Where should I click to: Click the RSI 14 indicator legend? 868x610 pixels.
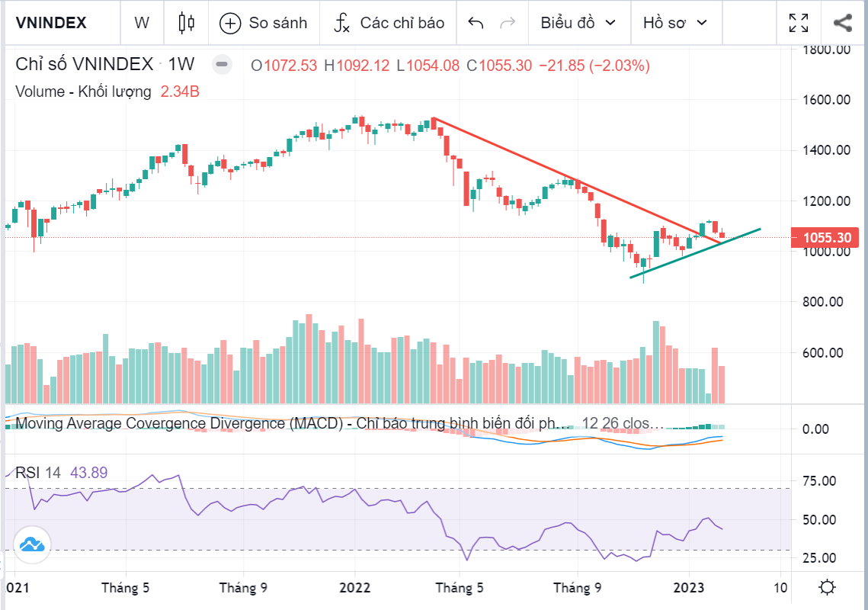tap(38, 473)
